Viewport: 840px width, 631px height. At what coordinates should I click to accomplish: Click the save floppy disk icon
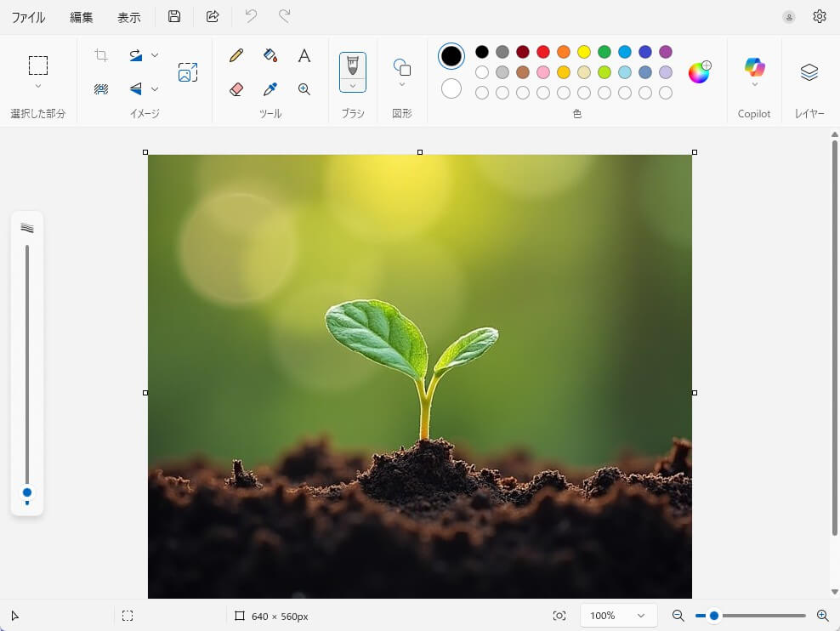pos(174,17)
